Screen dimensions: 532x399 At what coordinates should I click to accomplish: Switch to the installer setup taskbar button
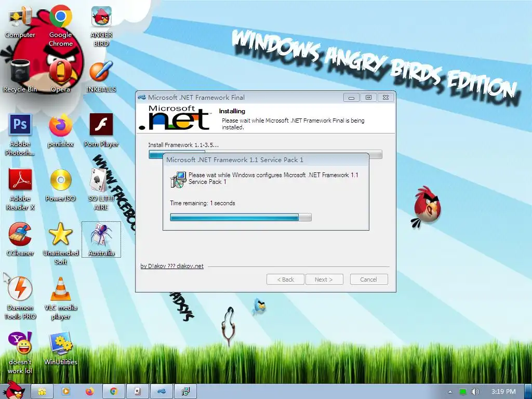click(185, 392)
